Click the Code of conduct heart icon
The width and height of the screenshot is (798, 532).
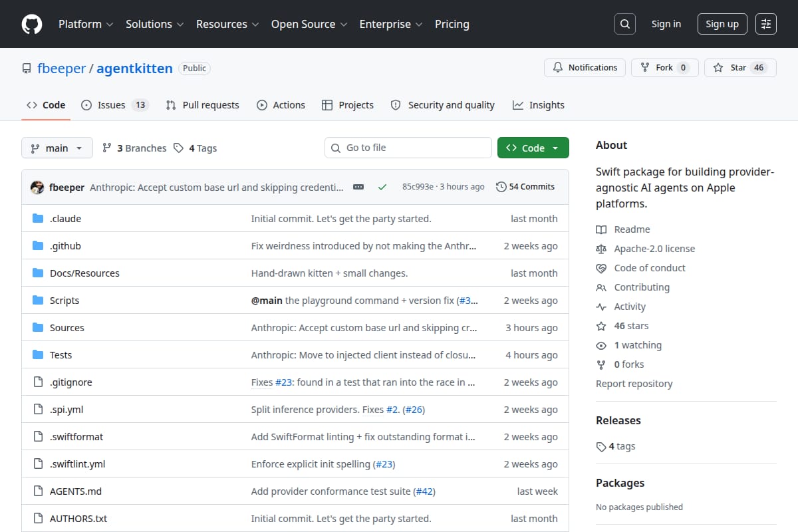[601, 268]
